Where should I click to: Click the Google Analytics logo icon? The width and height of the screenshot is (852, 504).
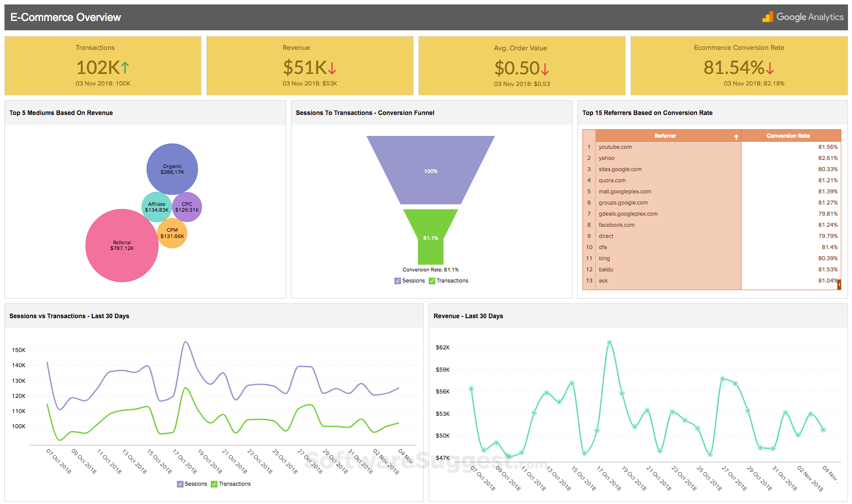[767, 17]
